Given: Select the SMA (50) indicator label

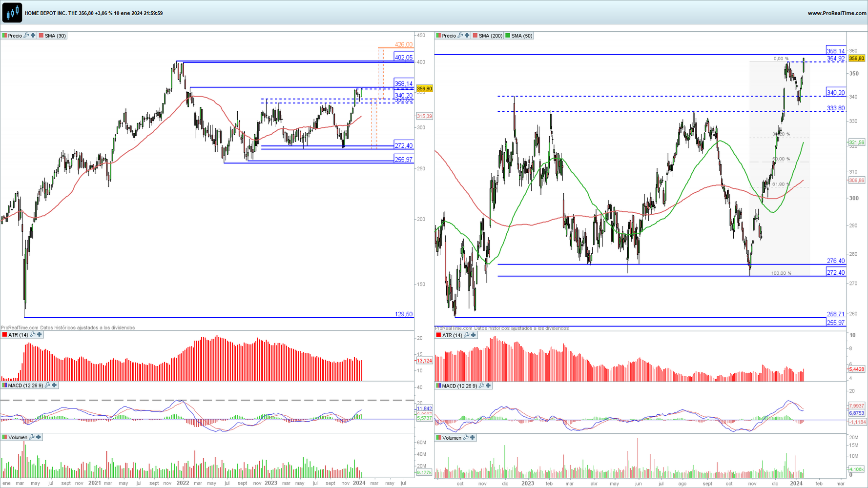Looking at the screenshot, I should (x=522, y=36).
